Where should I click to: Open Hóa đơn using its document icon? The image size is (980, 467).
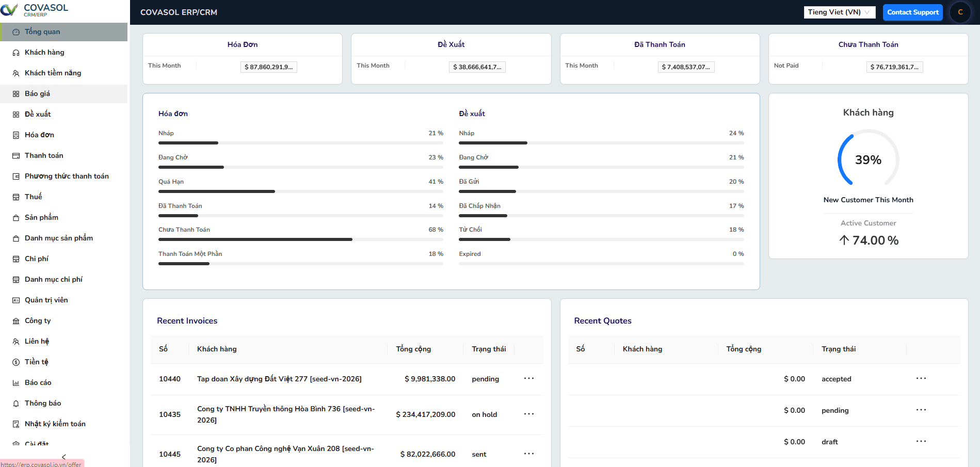tap(15, 135)
